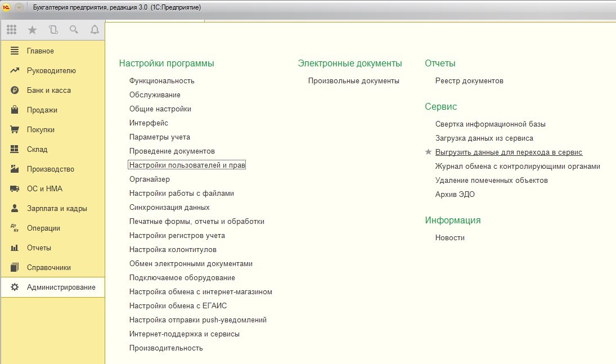Open Настройка колонтитулов link
616x364 pixels.
[173, 250]
